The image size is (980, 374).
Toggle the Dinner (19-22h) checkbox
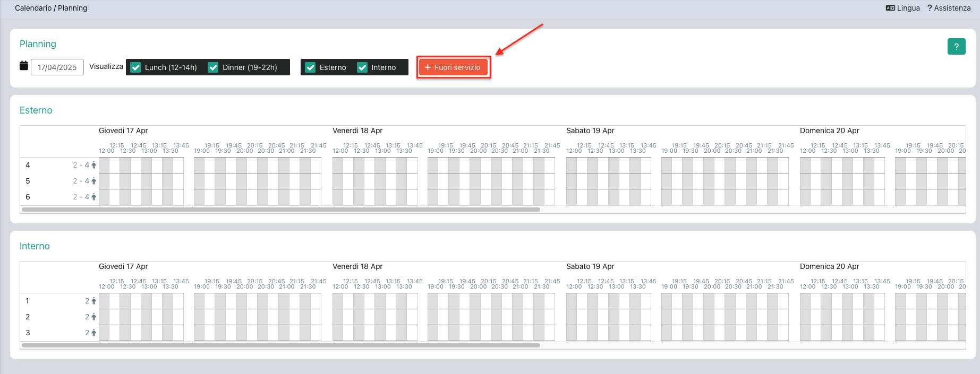pyautogui.click(x=214, y=67)
